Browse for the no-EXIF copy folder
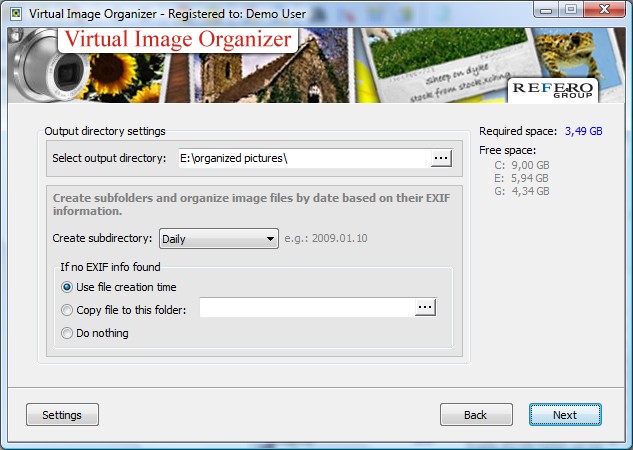 (x=425, y=308)
